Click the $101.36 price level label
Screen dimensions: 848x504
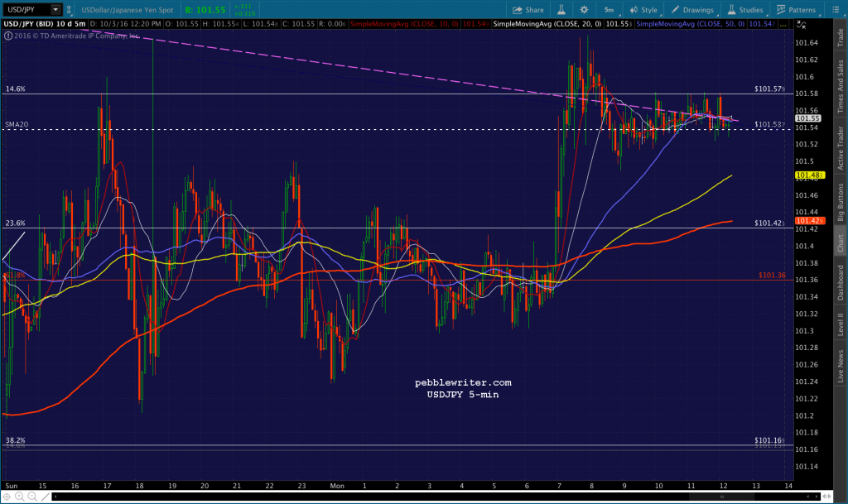pyautogui.click(x=772, y=275)
